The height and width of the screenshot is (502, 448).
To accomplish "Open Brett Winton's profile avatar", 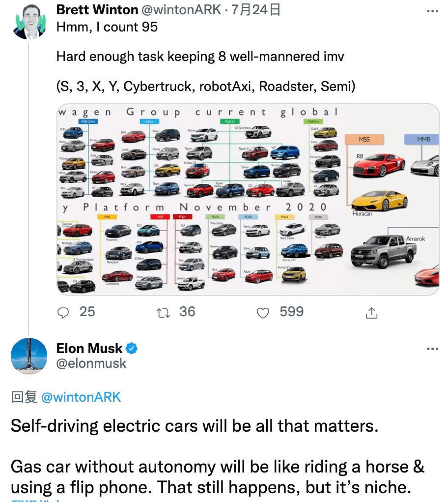I will [29, 20].
